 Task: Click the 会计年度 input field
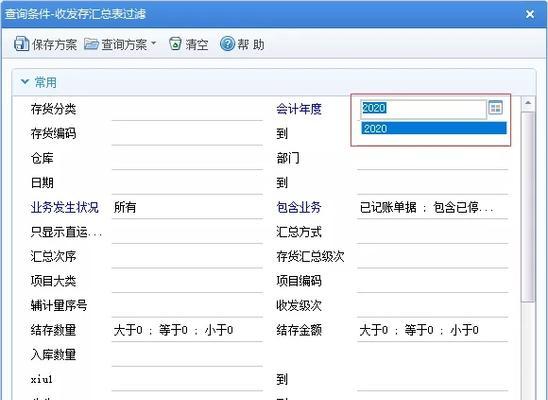click(x=423, y=108)
